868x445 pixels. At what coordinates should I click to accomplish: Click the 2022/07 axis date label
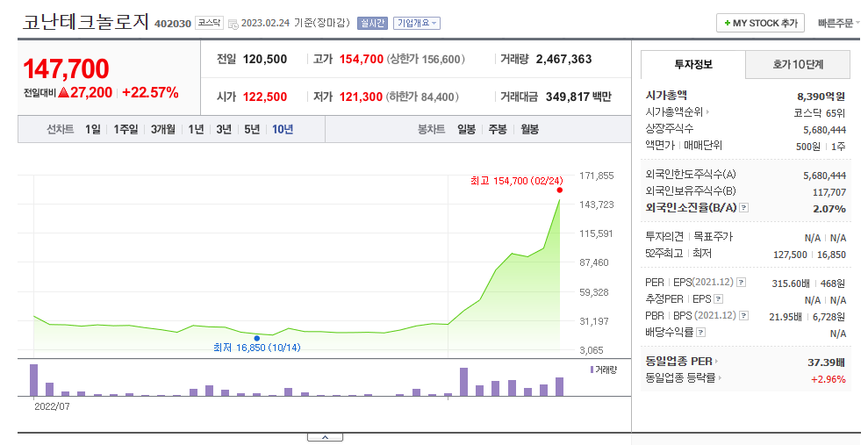click(52, 406)
